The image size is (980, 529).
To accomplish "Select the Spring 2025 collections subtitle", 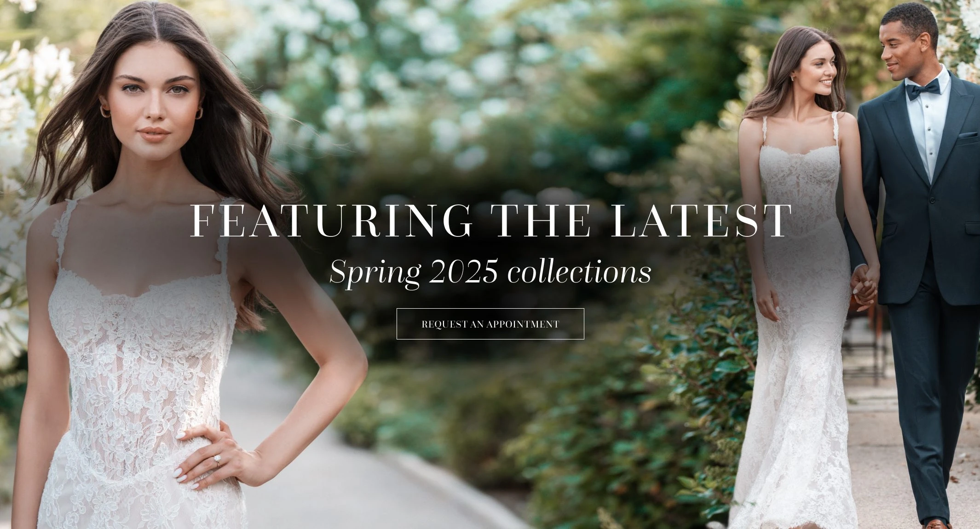I will point(490,272).
